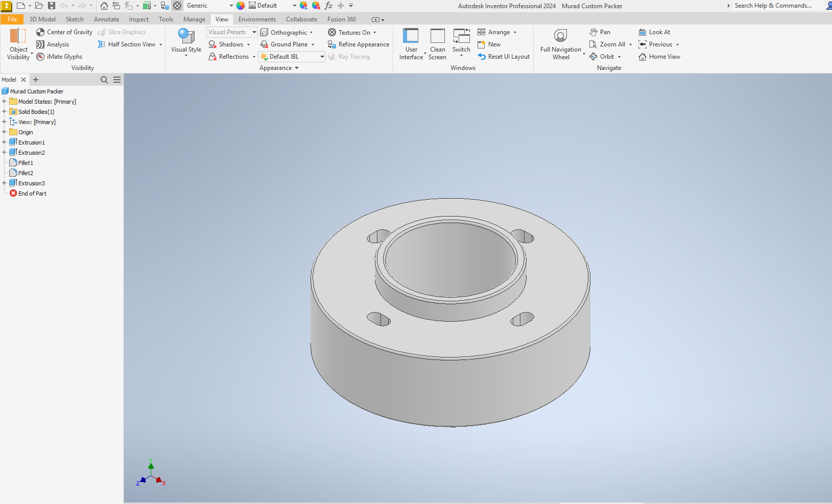Open the Manage tab
This screenshot has width=832, height=504.
(194, 19)
